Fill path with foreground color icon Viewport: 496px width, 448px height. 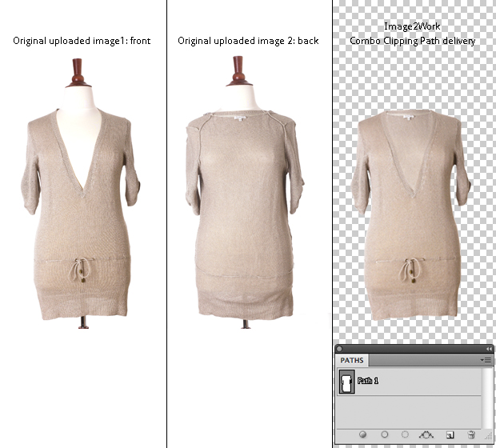coord(363,434)
